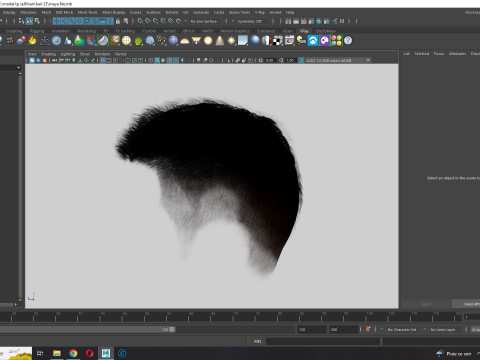
Task: Open the Attribute Editor Selected menu
Action: [x=422, y=53]
